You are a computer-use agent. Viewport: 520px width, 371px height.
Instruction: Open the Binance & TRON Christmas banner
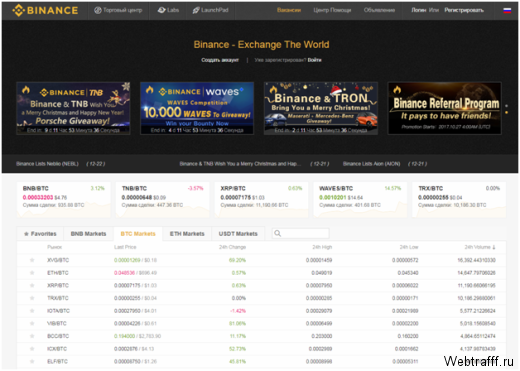pos(321,108)
